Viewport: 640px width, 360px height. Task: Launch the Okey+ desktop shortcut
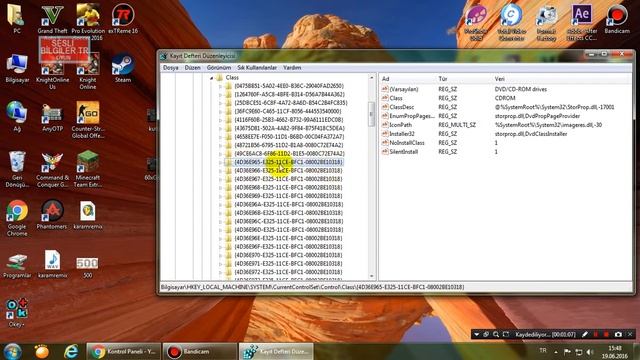pos(17,312)
